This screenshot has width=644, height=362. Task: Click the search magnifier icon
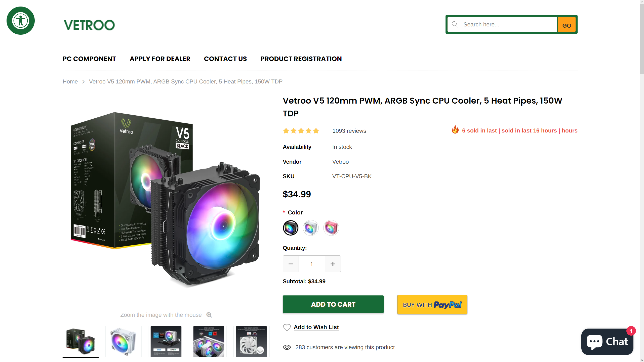tap(455, 24)
